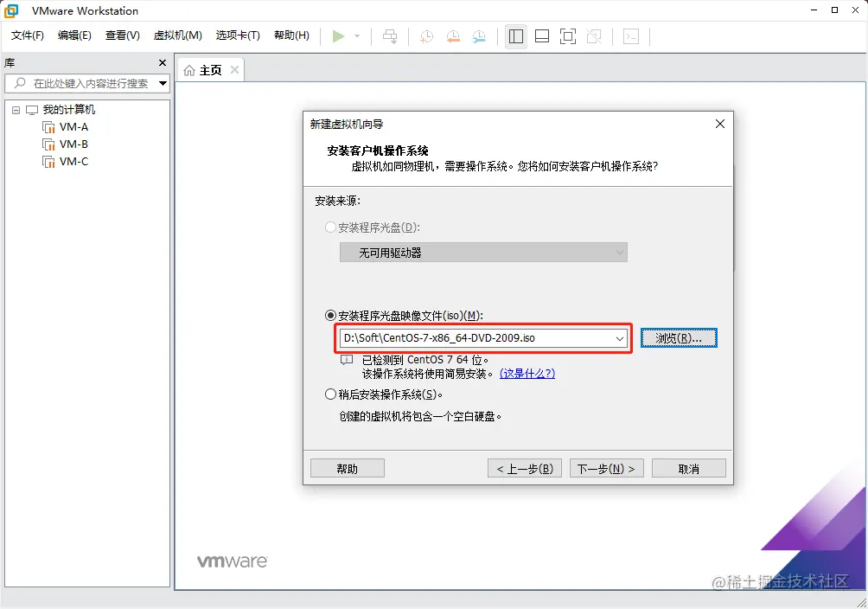
Task: Select 安装程序光盘映像文件(iso) radio button
Action: coord(330,315)
